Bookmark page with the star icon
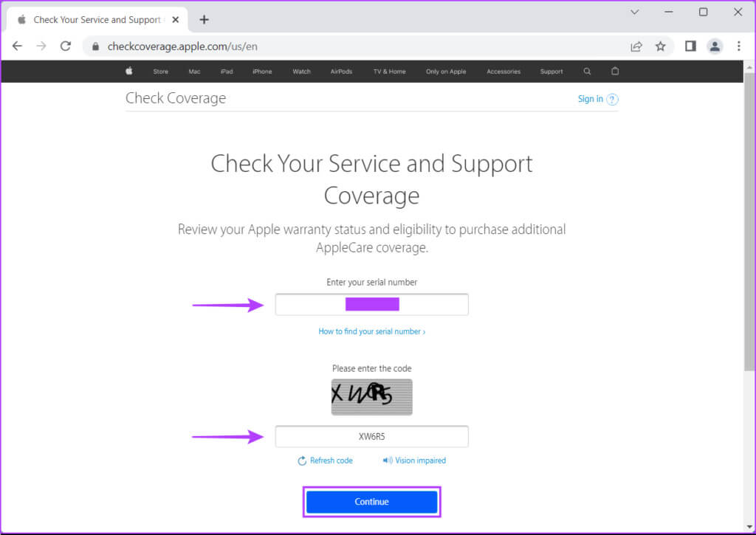756x535 pixels. (661, 46)
